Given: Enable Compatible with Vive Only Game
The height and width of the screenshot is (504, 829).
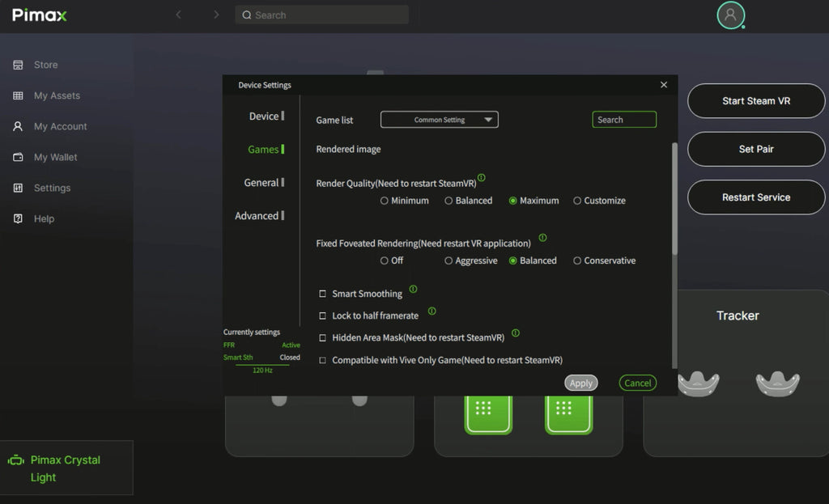Looking at the screenshot, I should (x=322, y=360).
